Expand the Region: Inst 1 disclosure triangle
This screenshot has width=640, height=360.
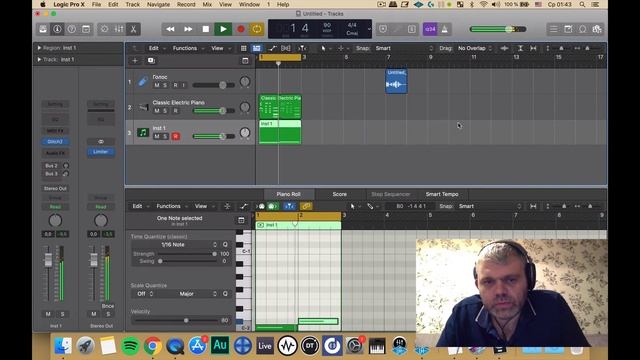coord(39,48)
